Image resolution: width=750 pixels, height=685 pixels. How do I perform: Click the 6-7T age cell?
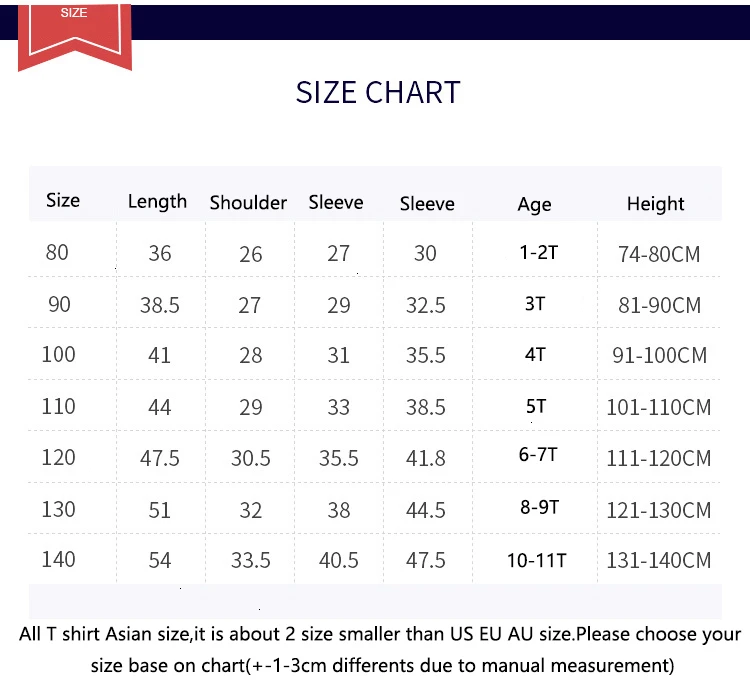coord(538,455)
